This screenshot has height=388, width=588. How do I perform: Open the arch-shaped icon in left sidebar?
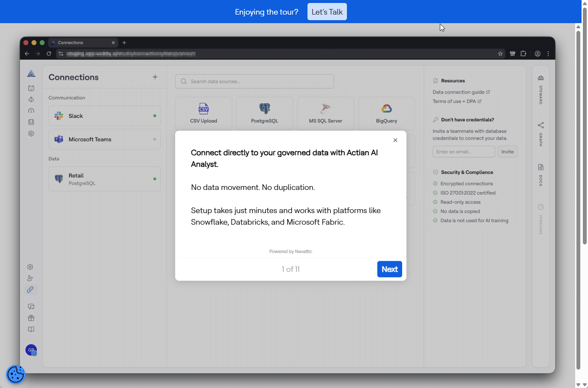[x=31, y=111]
